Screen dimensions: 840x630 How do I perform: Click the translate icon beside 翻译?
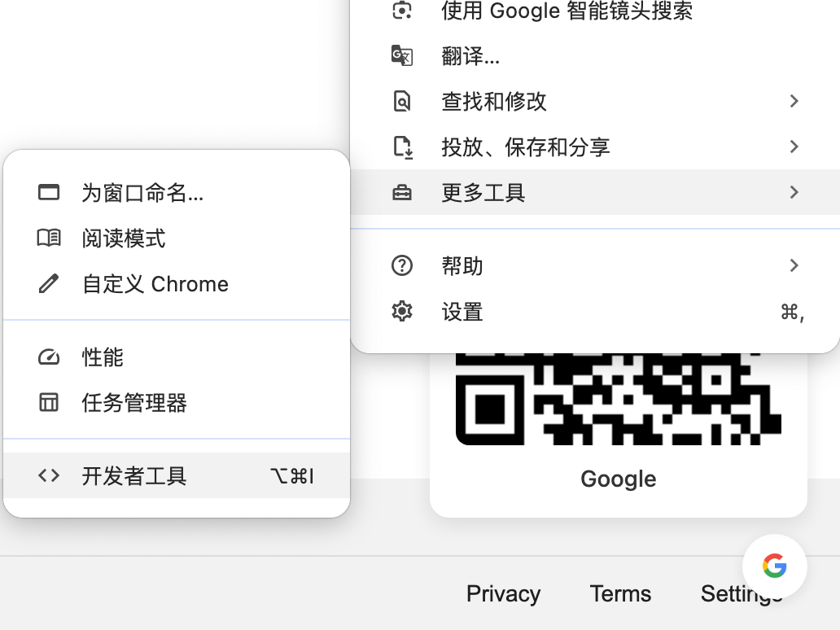click(x=402, y=56)
